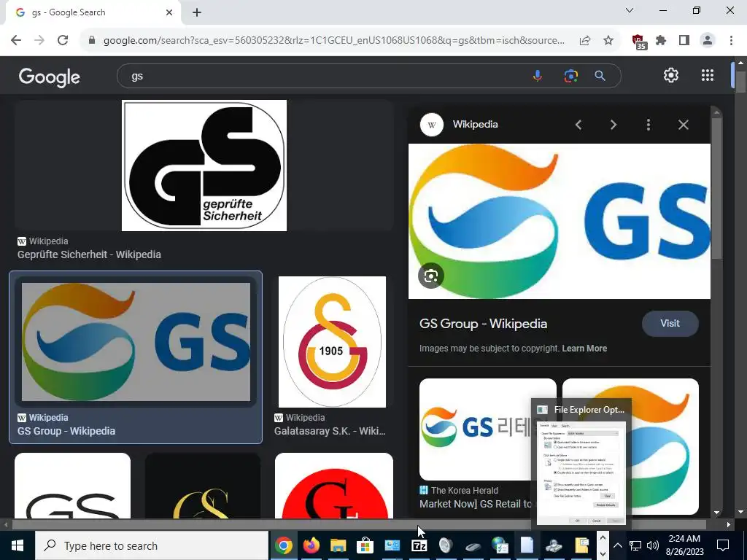Open preview panel more options menu
The height and width of the screenshot is (560, 747).
pyautogui.click(x=648, y=125)
